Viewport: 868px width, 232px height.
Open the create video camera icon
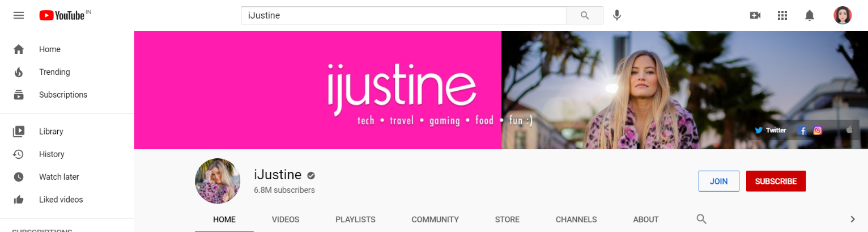pyautogui.click(x=755, y=15)
